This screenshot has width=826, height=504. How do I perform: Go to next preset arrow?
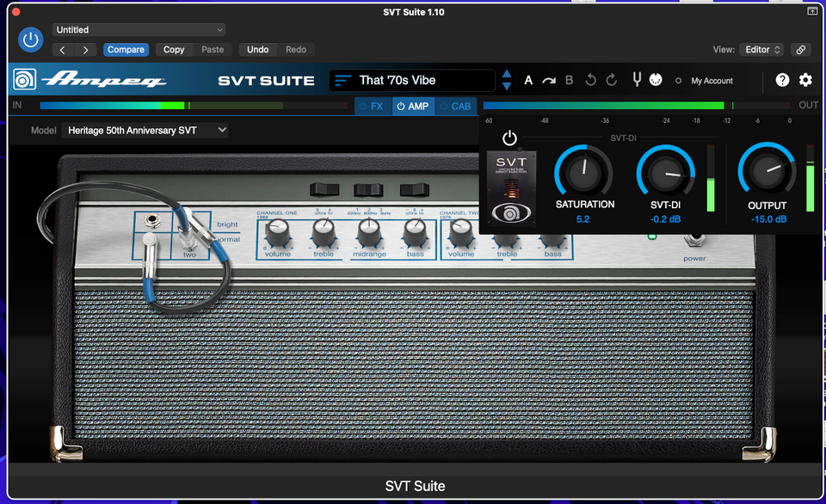pos(85,50)
